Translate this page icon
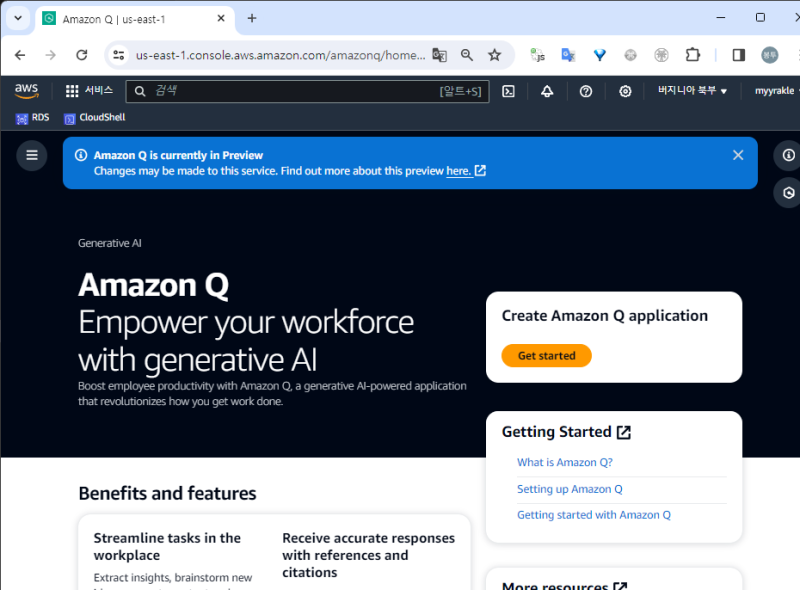The image size is (800, 590). click(x=439, y=55)
